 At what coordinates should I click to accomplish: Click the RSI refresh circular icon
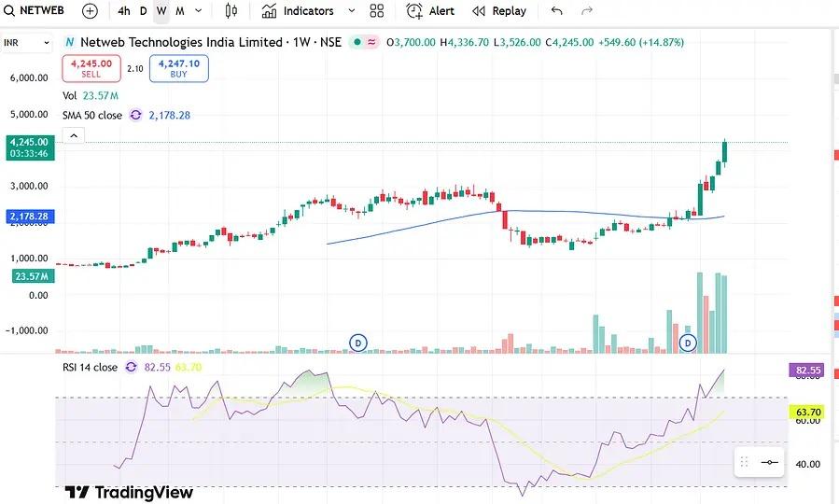click(131, 367)
